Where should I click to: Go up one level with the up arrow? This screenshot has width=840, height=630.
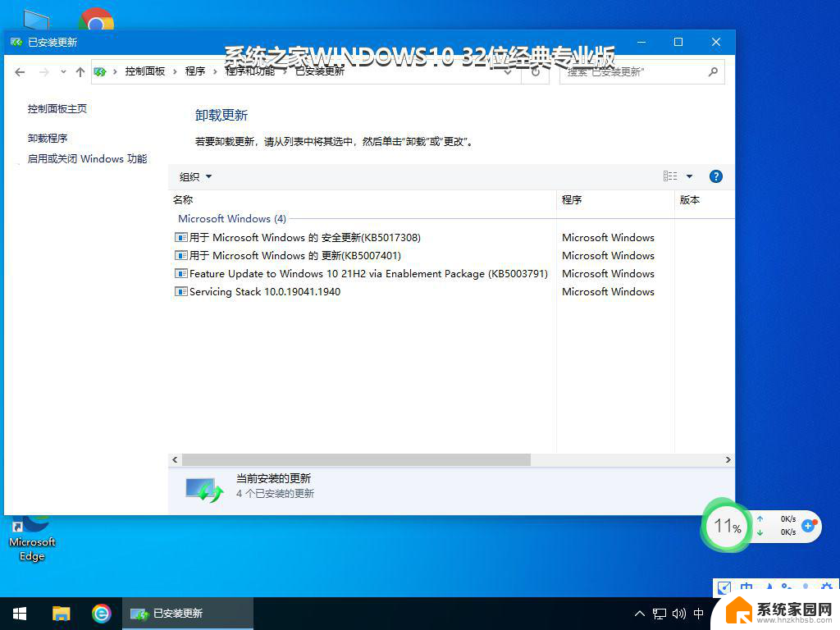click(80, 72)
